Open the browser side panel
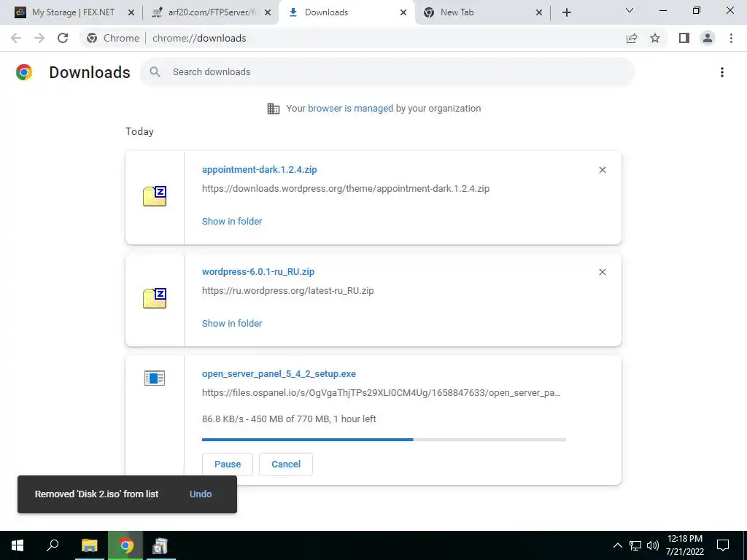747x560 pixels. click(x=684, y=38)
